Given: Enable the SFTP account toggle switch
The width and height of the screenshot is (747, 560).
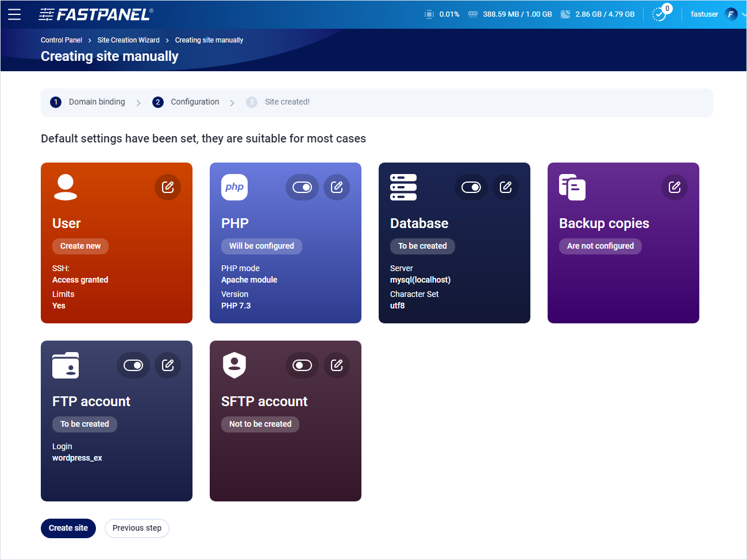Looking at the screenshot, I should 302,365.
